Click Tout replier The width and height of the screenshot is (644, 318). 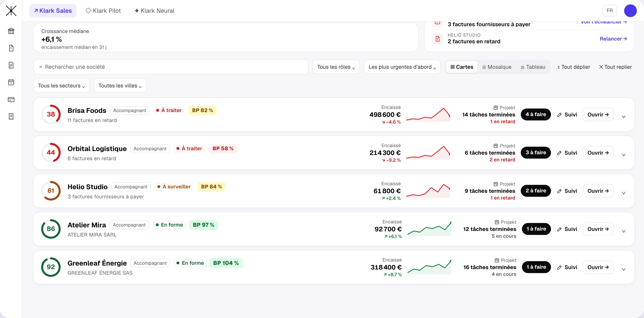[615, 67]
